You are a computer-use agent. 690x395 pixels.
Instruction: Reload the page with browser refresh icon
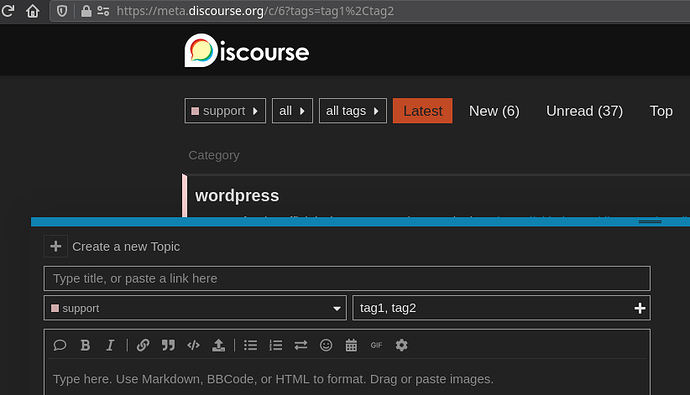click(x=8, y=11)
